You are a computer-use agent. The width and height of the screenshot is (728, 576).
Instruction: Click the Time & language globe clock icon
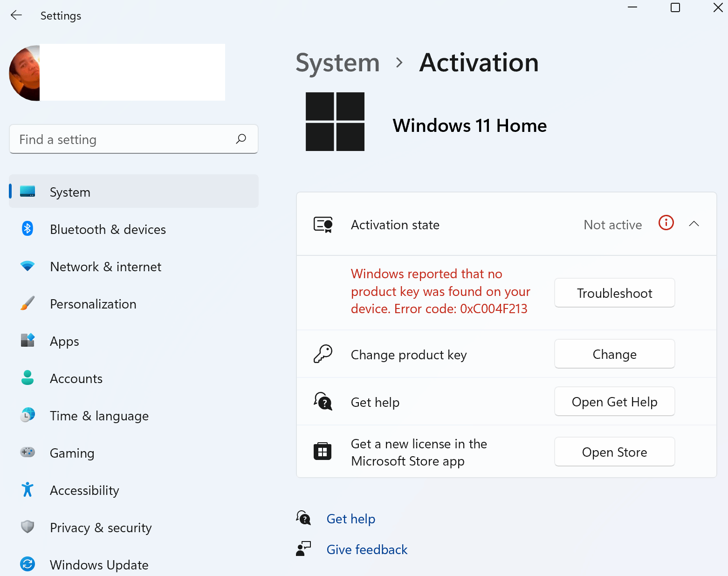(27, 415)
